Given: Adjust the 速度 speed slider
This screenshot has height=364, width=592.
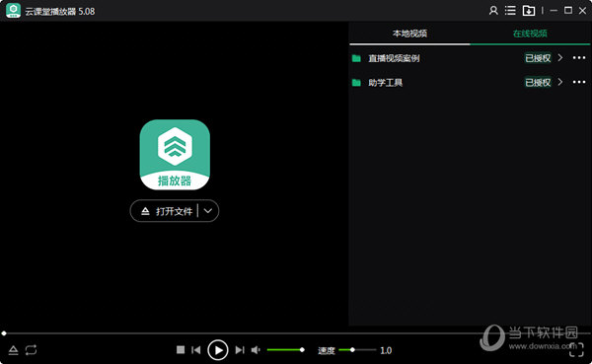Looking at the screenshot, I should pyautogui.click(x=357, y=350).
